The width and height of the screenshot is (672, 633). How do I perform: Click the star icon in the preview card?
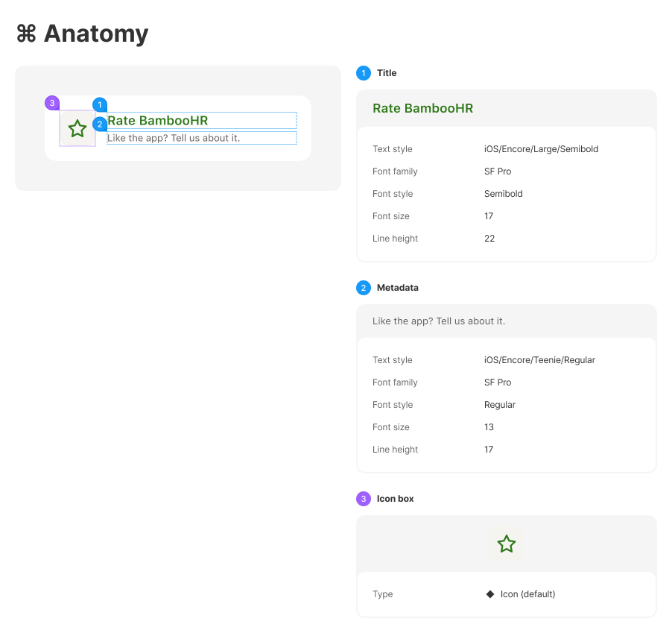77,128
